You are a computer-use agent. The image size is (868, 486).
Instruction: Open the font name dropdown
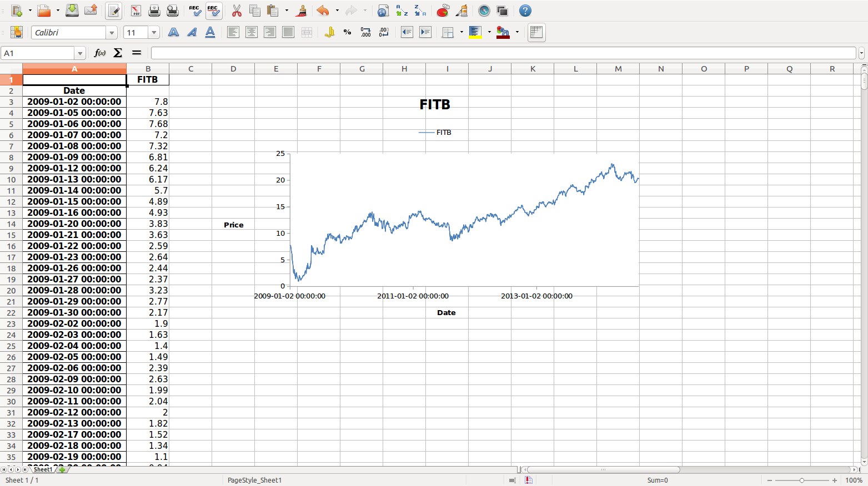pos(112,32)
